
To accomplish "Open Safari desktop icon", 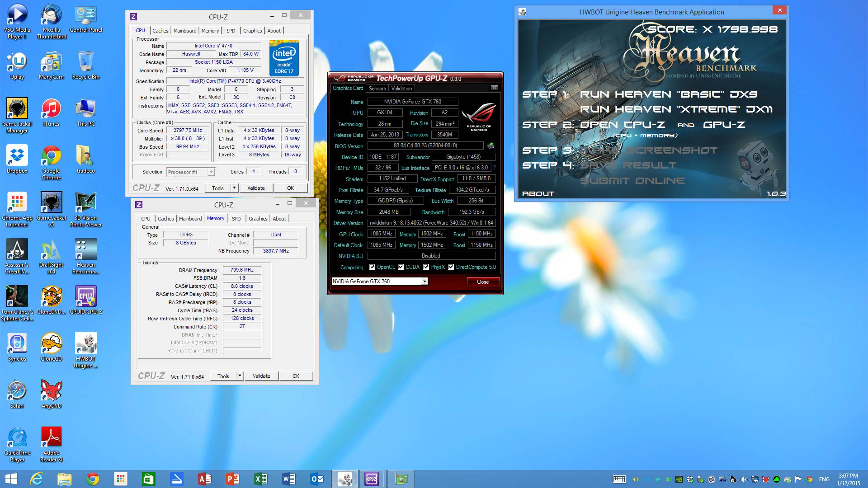I will (17, 394).
